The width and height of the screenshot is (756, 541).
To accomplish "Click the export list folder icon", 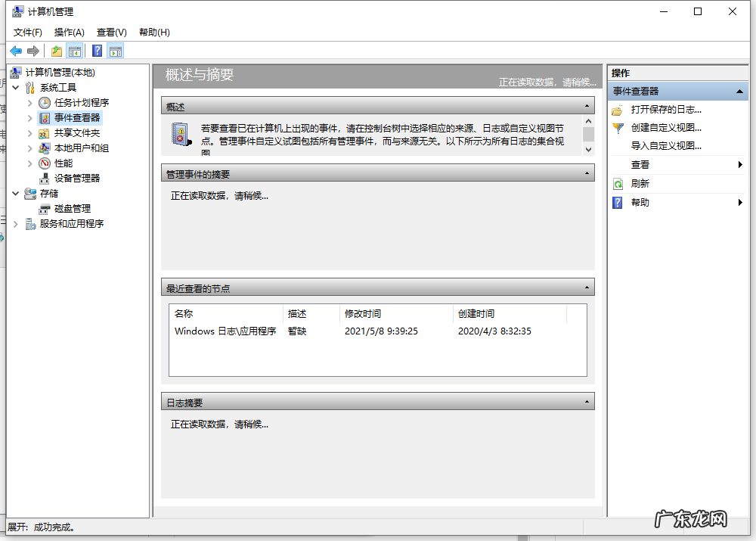I will click(55, 50).
